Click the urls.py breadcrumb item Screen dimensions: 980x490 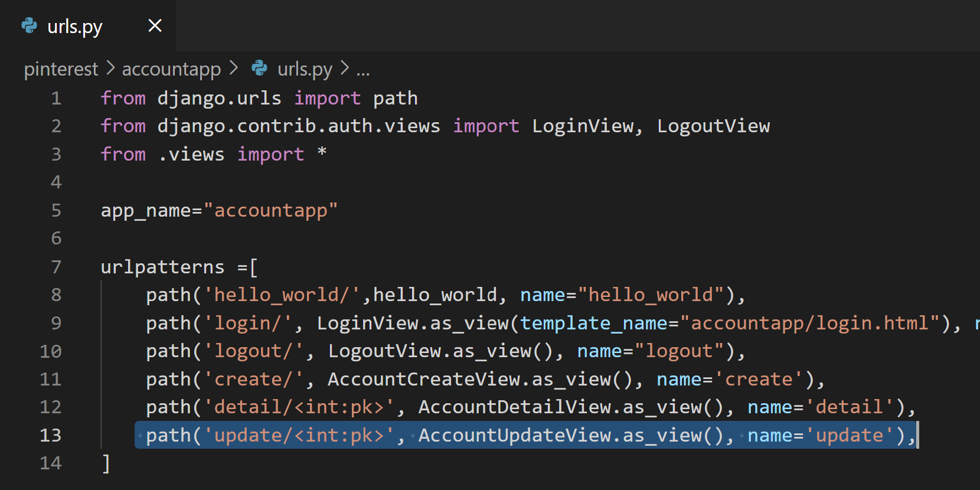click(x=305, y=69)
